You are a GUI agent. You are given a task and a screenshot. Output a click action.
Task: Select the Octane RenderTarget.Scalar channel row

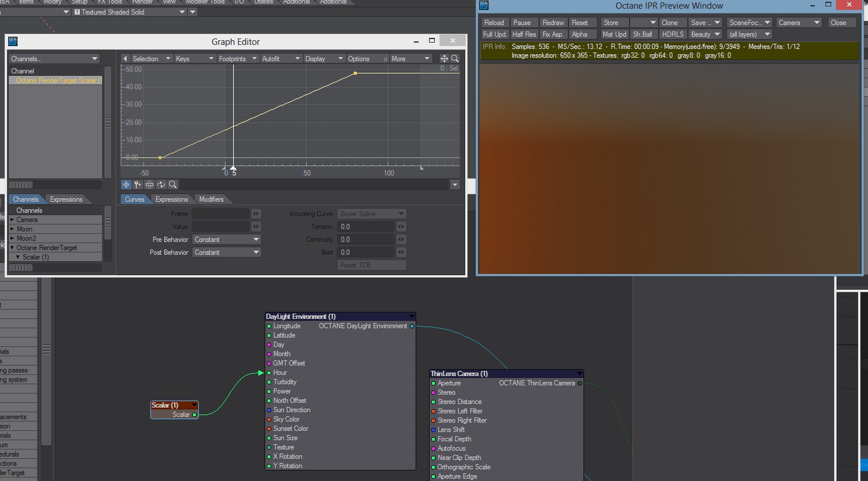point(55,80)
